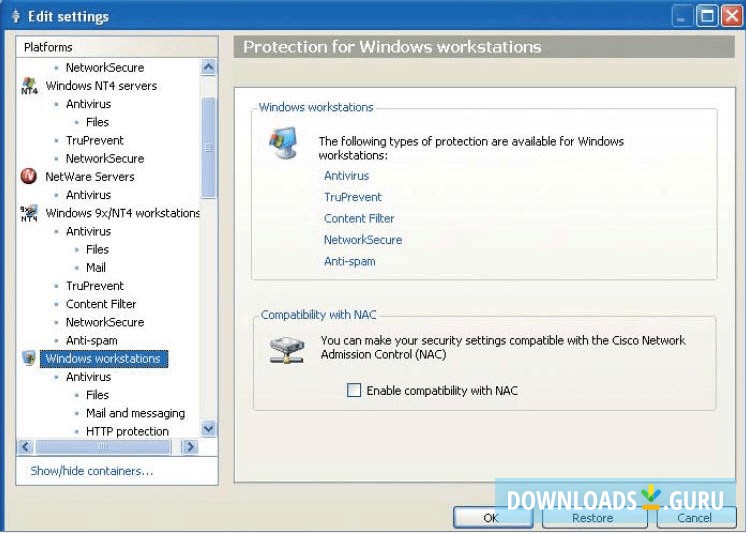
Task: Select topmost NetworkSecure tree item
Action: point(105,68)
